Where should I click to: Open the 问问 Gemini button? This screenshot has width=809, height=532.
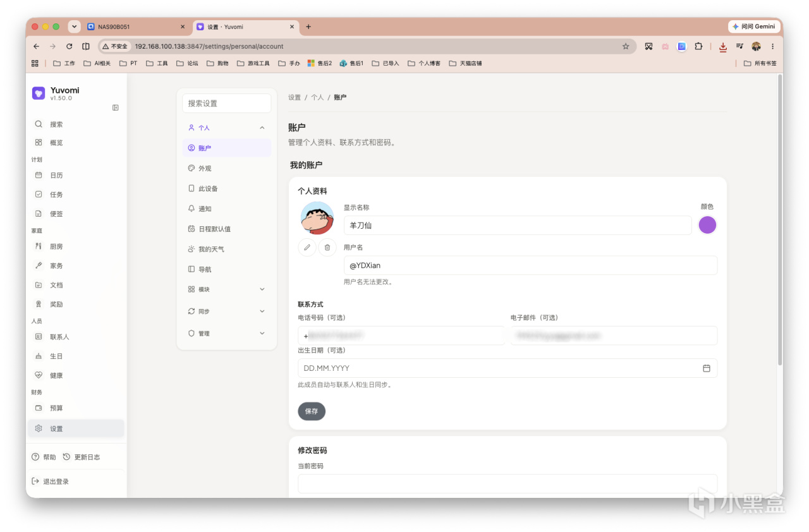[754, 27]
